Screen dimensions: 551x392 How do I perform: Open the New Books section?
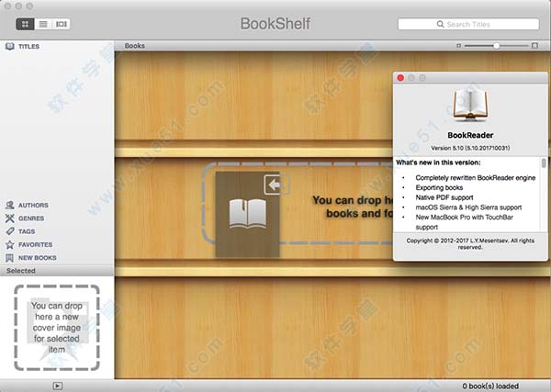point(38,258)
